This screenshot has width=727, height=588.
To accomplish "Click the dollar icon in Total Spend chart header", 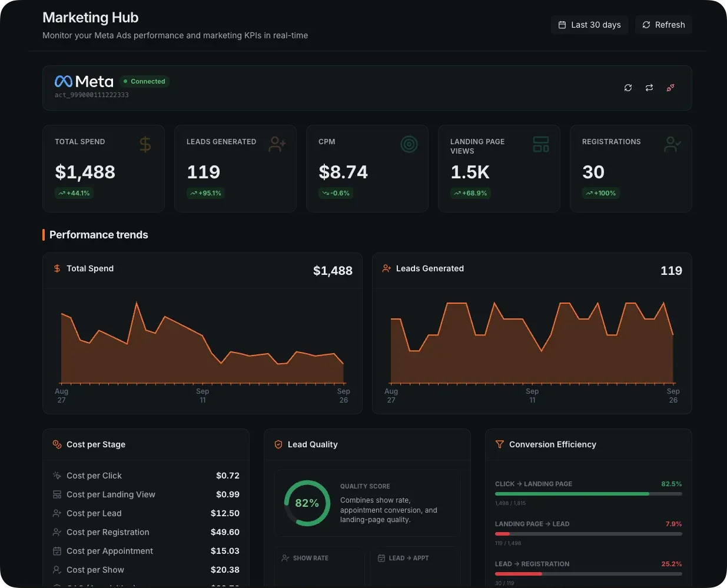I will 57,268.
